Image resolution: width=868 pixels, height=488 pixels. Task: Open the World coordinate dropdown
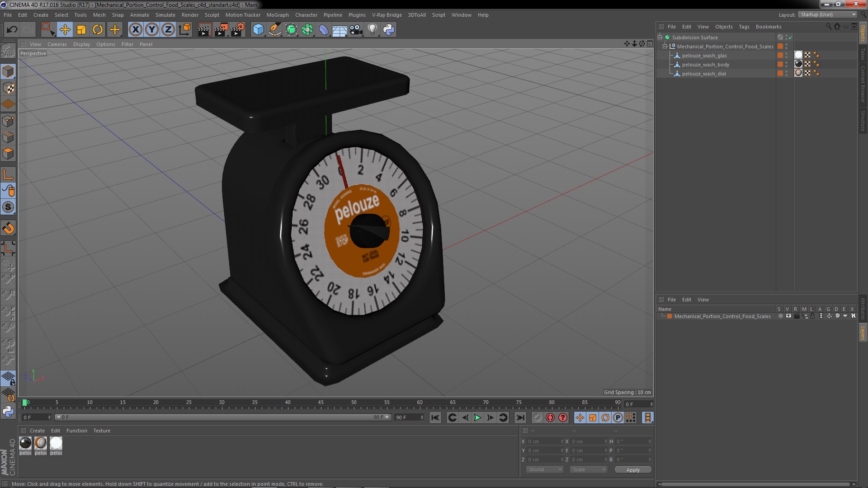[545, 469]
